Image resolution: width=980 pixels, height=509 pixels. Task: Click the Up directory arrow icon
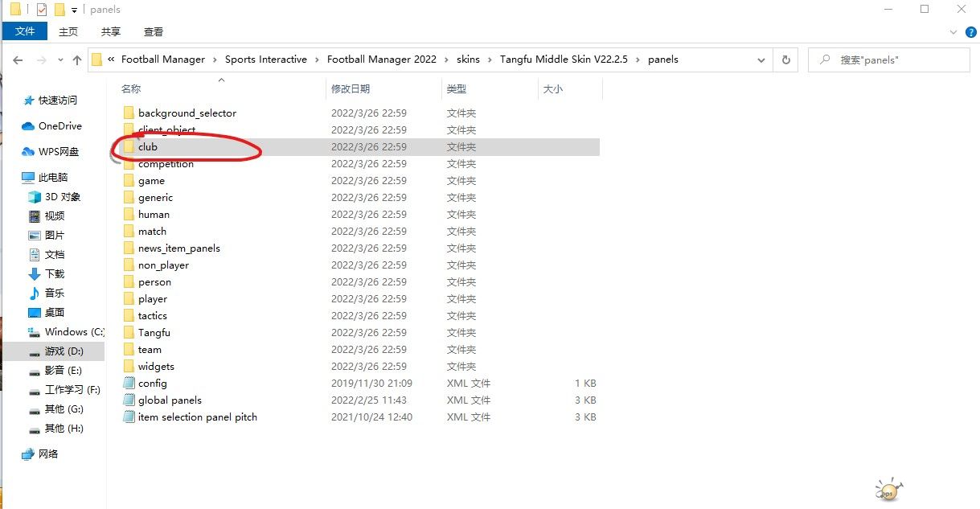77,60
